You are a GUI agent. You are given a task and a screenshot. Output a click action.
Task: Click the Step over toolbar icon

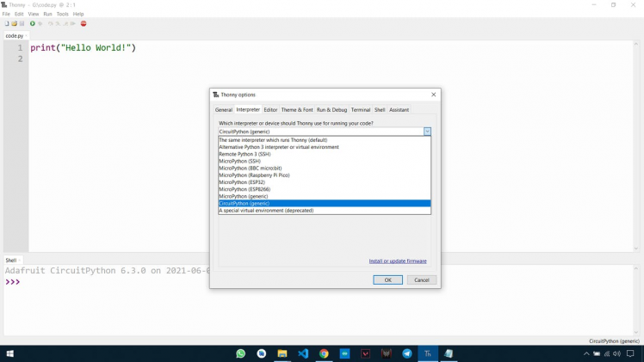(x=51, y=24)
